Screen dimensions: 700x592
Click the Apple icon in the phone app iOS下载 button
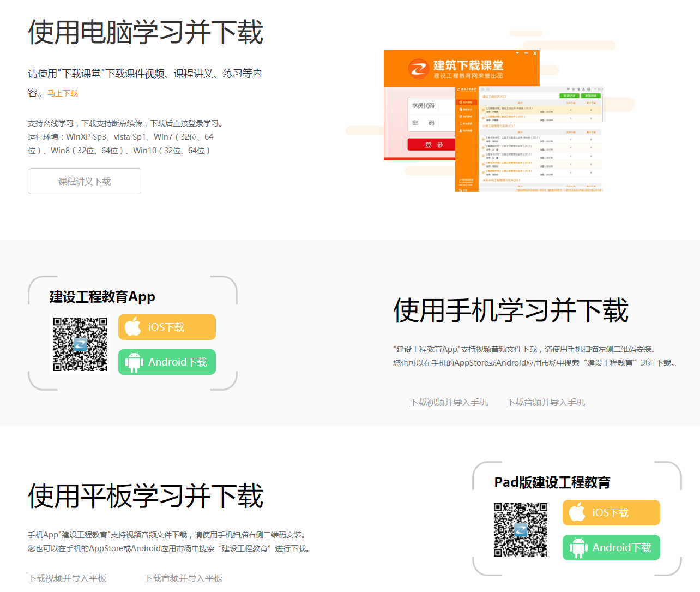pos(132,327)
